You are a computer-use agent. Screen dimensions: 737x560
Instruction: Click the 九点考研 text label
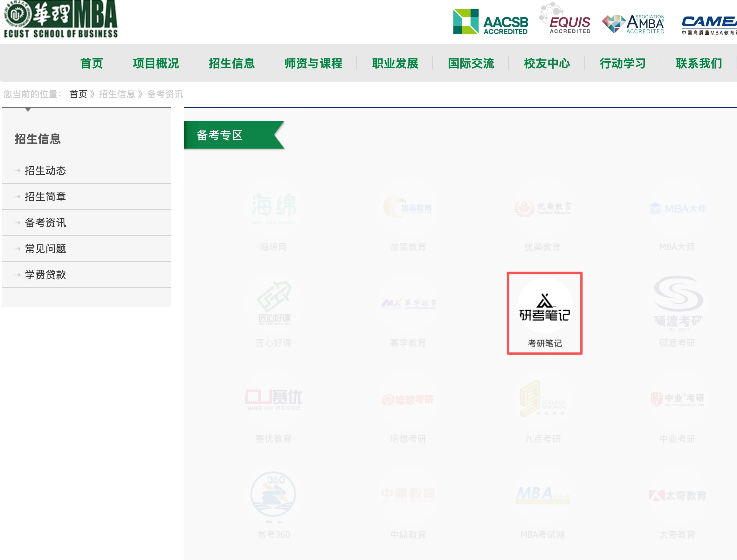coord(543,438)
